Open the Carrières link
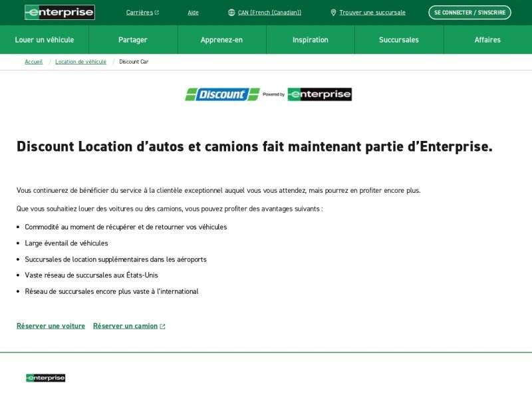 [140, 13]
